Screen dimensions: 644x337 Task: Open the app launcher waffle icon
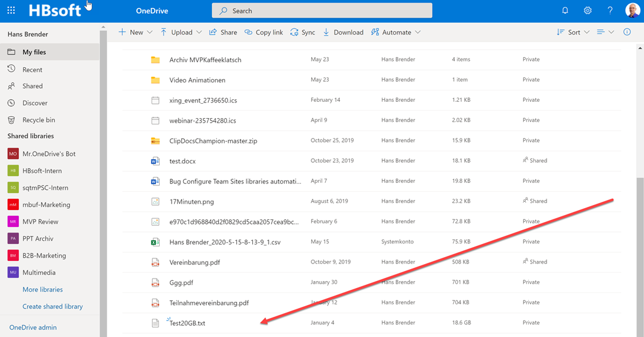[x=11, y=11]
